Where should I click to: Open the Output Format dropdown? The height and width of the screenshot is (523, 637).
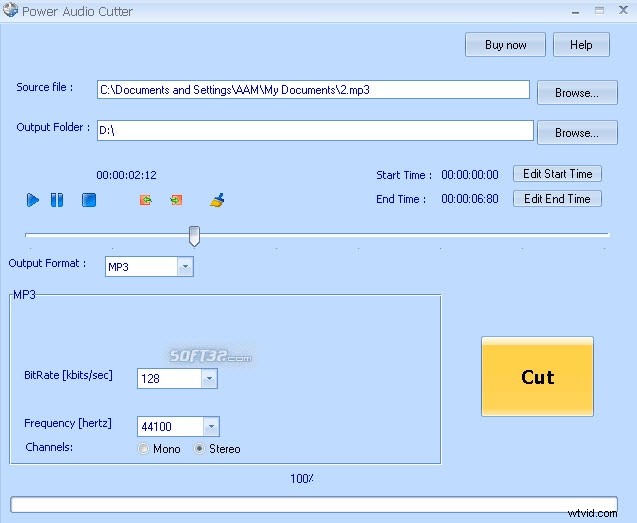click(185, 267)
